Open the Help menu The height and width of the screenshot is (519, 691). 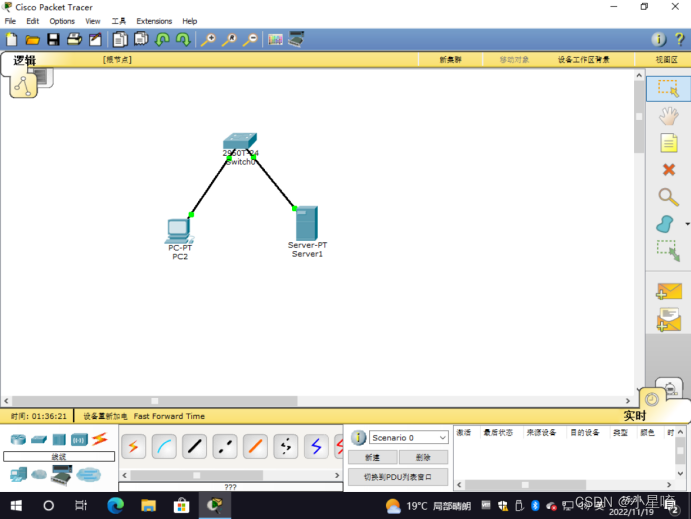pos(190,21)
